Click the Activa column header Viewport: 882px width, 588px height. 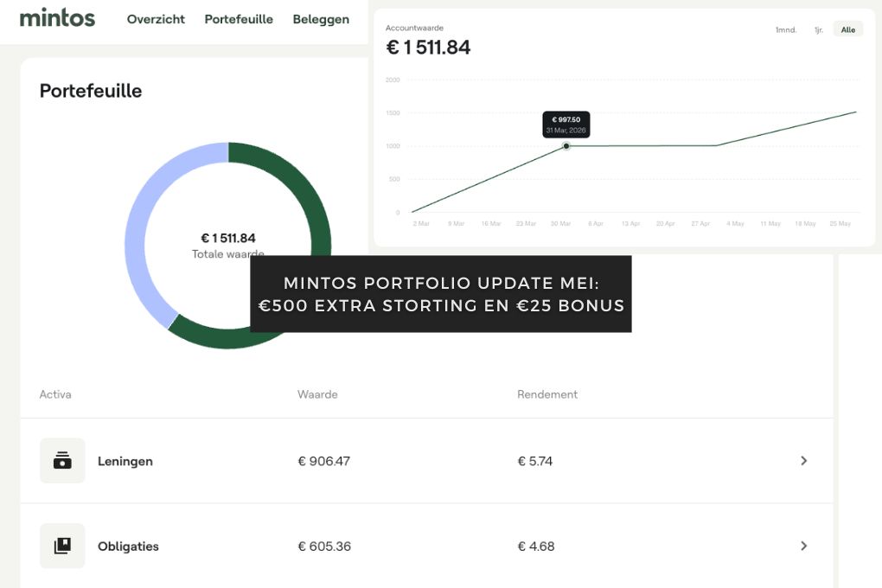click(x=55, y=394)
